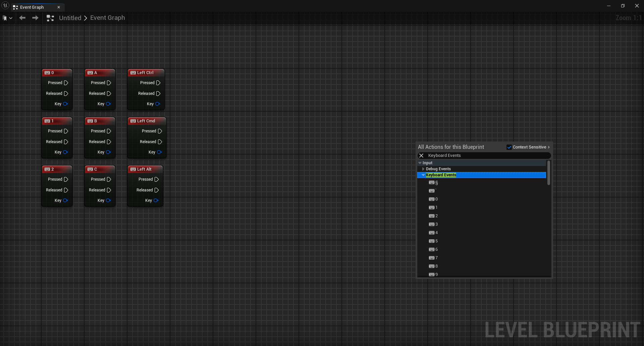Image resolution: width=644 pixels, height=346 pixels.
Task: Collapse the Input category
Action: [x=420, y=163]
